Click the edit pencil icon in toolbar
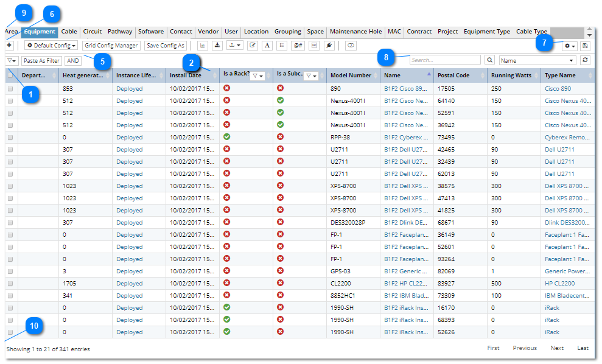The height and width of the screenshot is (364, 602). (253, 45)
